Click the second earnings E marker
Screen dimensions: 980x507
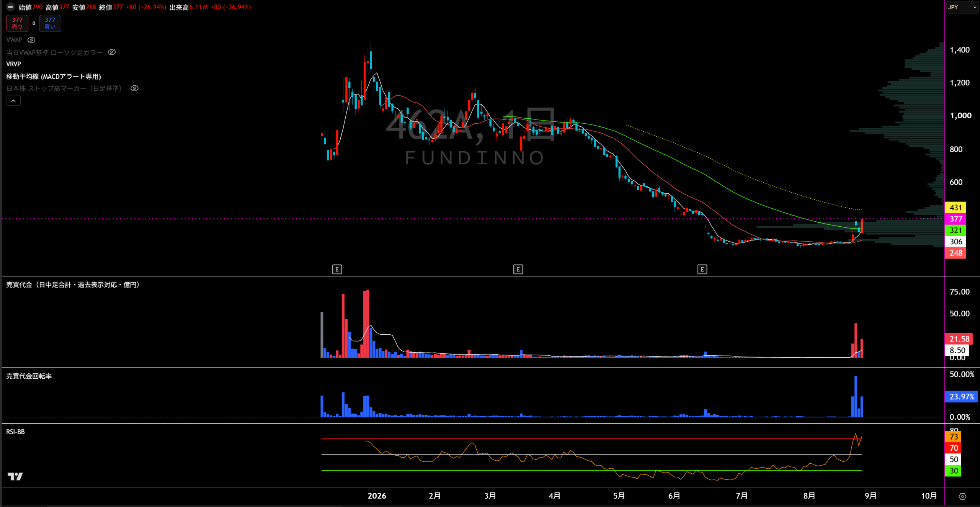click(x=518, y=270)
